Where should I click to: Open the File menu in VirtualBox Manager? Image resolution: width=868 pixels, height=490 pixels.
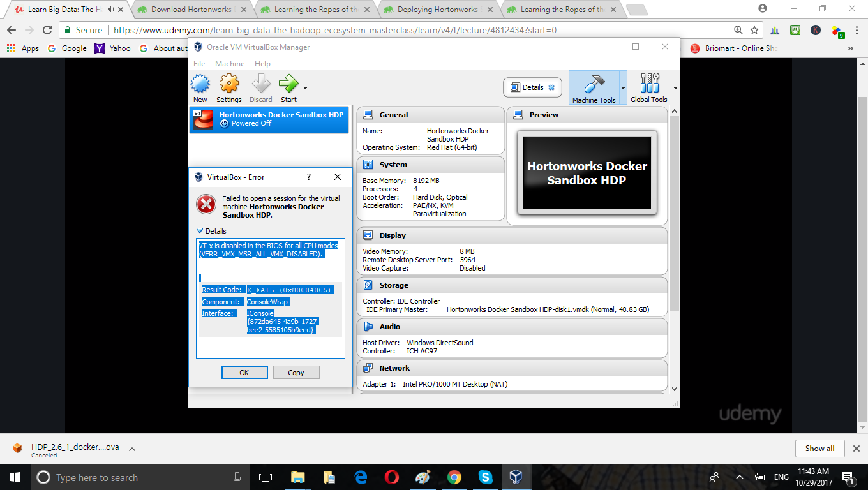click(x=199, y=64)
